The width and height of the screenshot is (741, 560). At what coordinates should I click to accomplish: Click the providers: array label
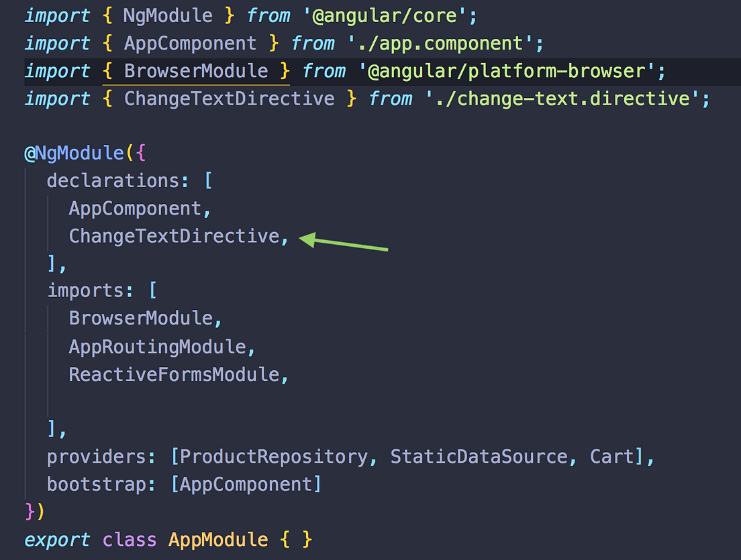tap(99, 456)
